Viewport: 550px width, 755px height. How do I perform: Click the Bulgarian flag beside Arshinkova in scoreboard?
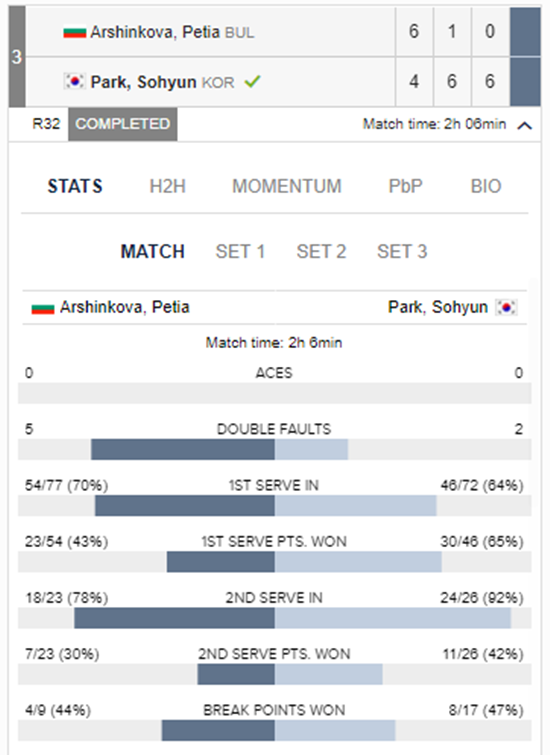coord(75,32)
